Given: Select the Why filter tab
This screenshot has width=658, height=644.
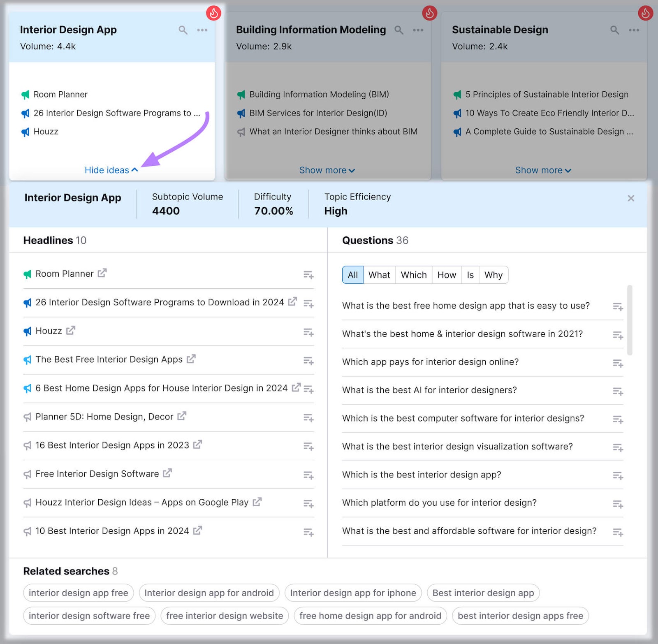Looking at the screenshot, I should (x=493, y=275).
